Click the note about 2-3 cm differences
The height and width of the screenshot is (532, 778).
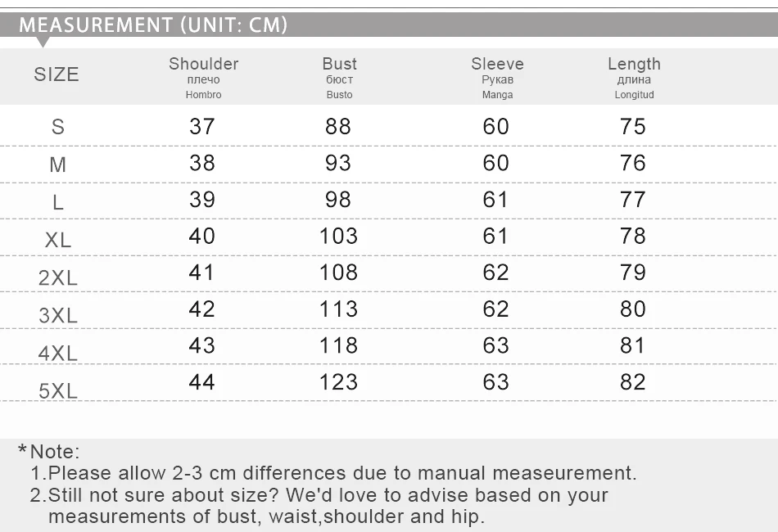point(333,473)
